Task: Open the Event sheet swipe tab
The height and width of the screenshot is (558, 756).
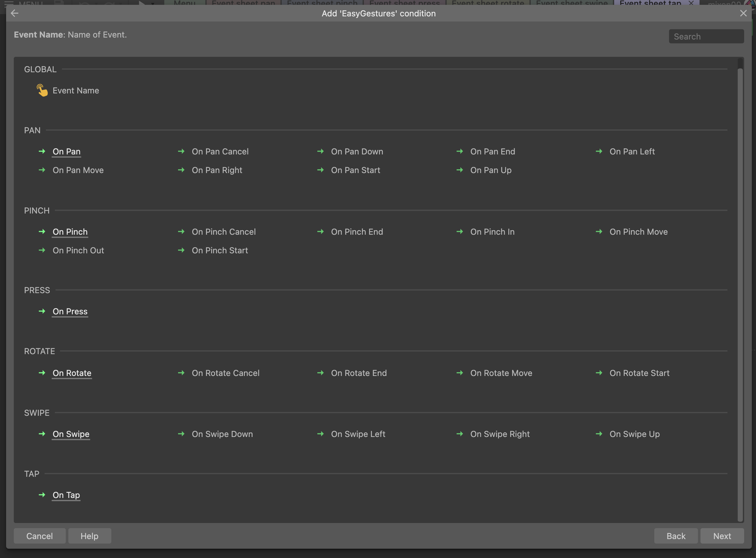Action: [571, 3]
